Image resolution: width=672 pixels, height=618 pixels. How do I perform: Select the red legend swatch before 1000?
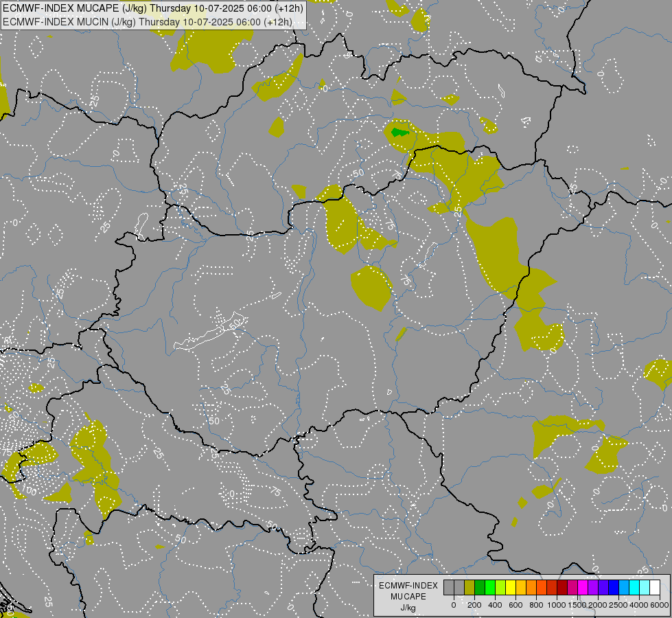[552, 588]
